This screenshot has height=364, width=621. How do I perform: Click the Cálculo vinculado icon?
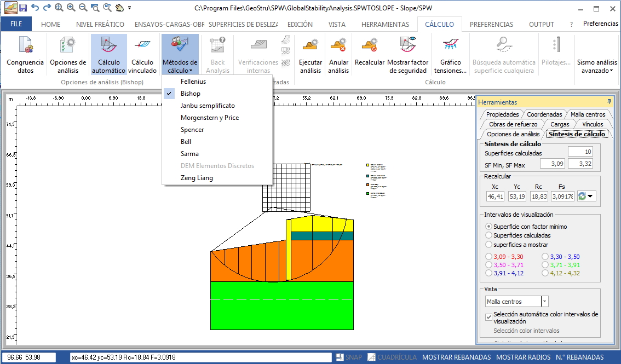[x=142, y=55]
